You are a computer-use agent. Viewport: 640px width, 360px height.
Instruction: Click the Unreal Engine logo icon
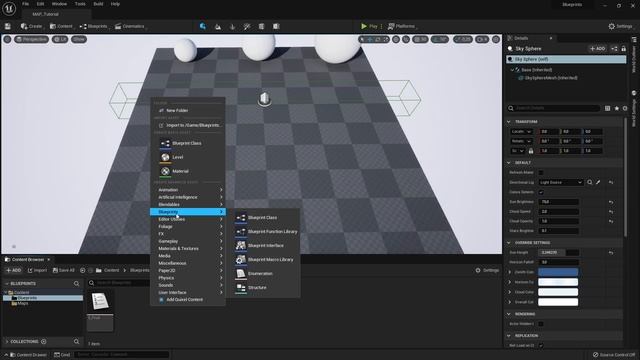(9, 8)
